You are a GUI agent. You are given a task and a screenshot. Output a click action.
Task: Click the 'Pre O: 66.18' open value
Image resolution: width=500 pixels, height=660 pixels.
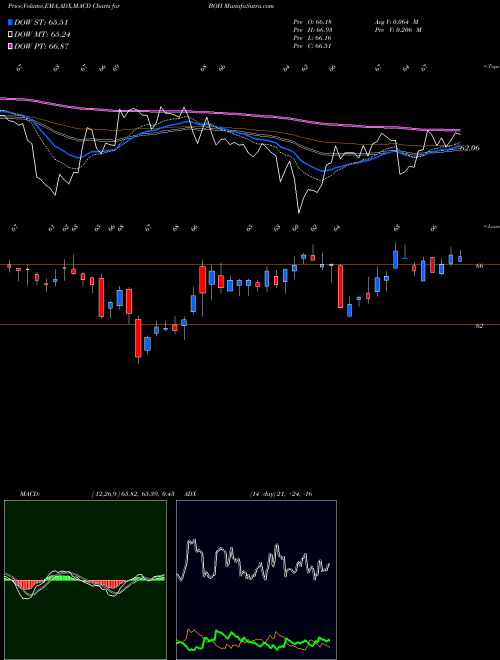pyautogui.click(x=312, y=22)
